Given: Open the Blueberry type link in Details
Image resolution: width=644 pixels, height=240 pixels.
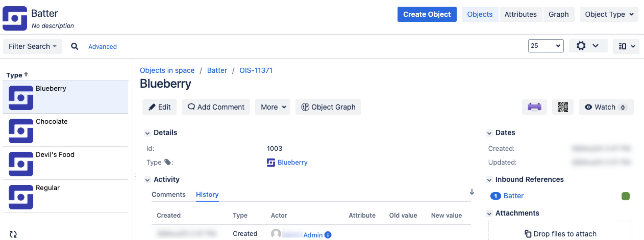Looking at the screenshot, I should [292, 162].
